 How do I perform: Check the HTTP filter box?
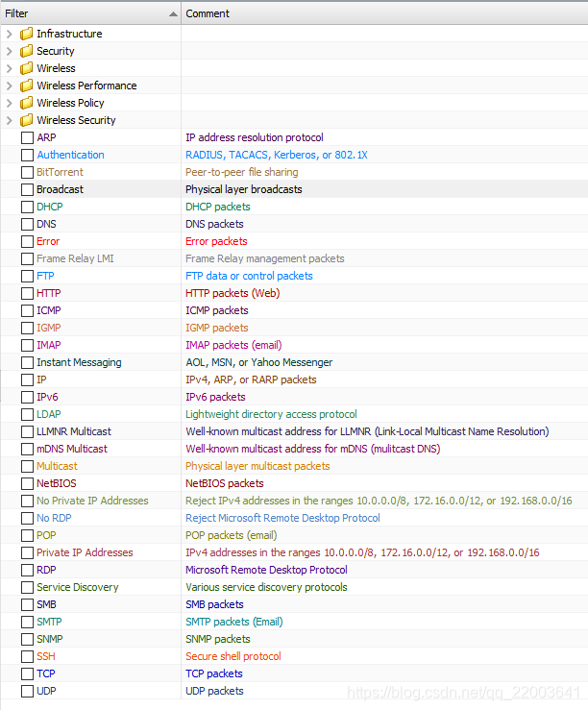[27, 293]
